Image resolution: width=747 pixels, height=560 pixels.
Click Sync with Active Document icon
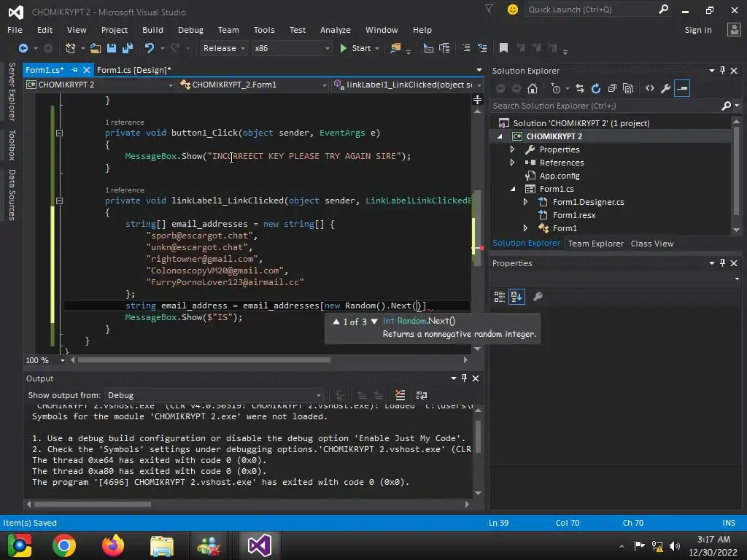pos(580,88)
